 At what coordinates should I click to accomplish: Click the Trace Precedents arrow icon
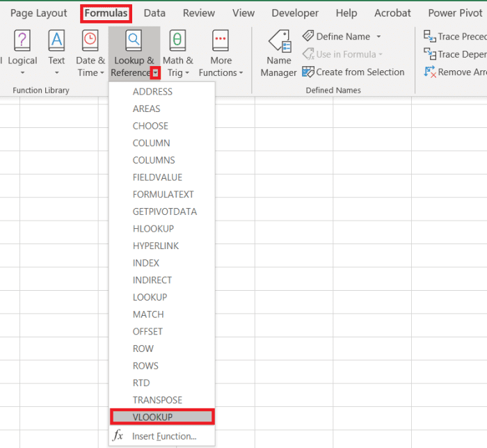pyautogui.click(x=429, y=36)
